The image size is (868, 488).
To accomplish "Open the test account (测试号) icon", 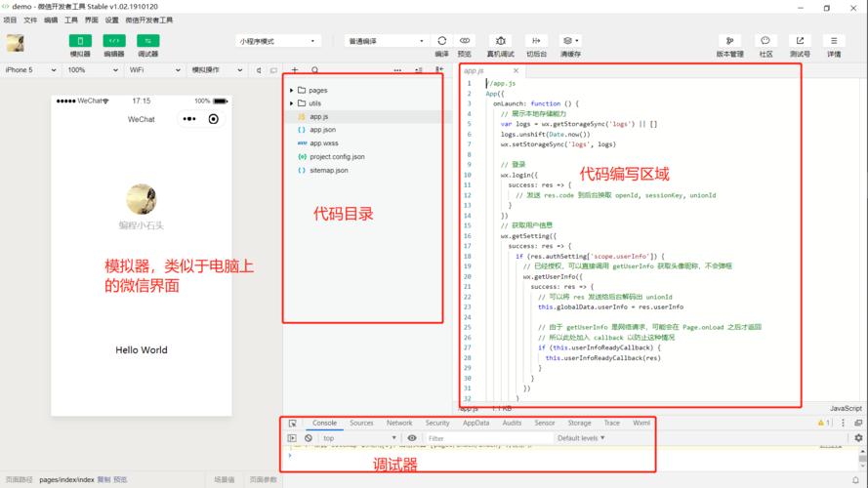I will pyautogui.click(x=800, y=40).
